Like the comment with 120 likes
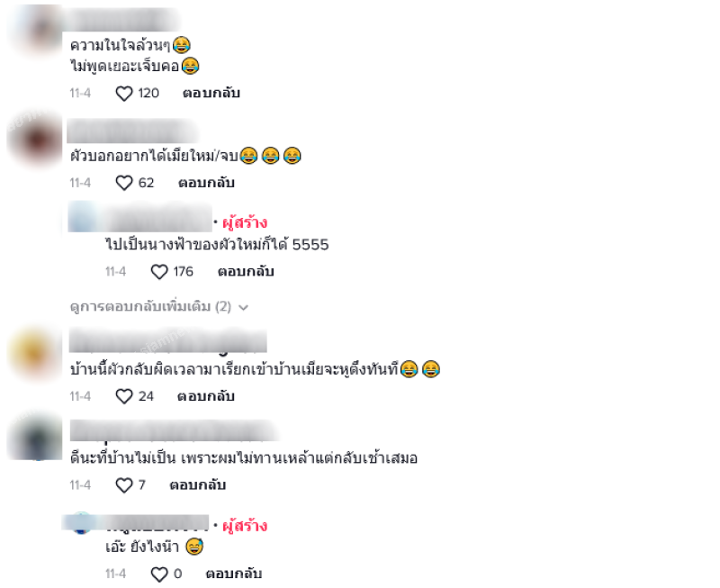The image size is (720, 588). pyautogui.click(x=124, y=94)
